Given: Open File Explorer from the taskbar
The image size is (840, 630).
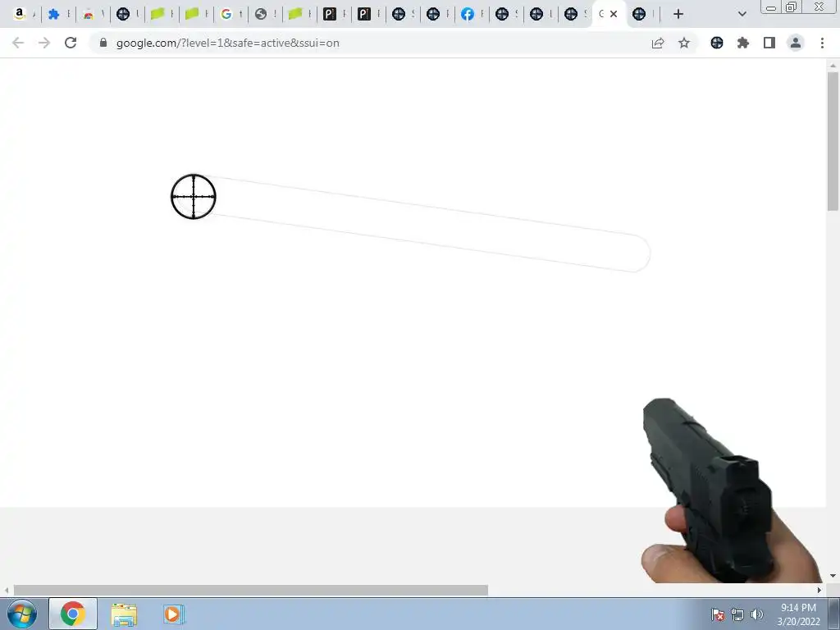Looking at the screenshot, I should click(124, 614).
